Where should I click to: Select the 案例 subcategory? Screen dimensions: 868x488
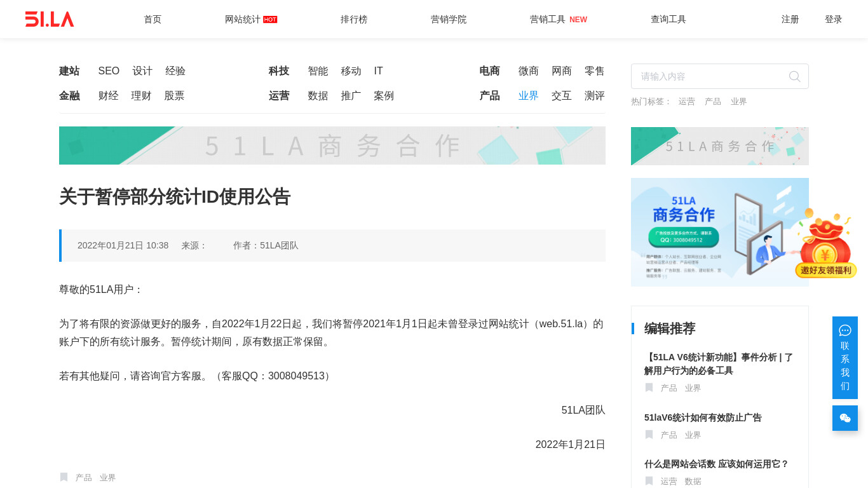point(384,96)
